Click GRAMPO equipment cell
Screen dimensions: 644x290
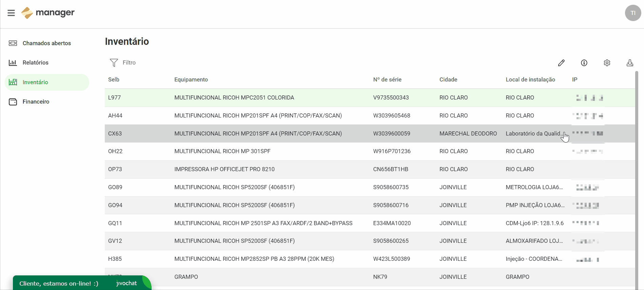[x=186, y=277]
